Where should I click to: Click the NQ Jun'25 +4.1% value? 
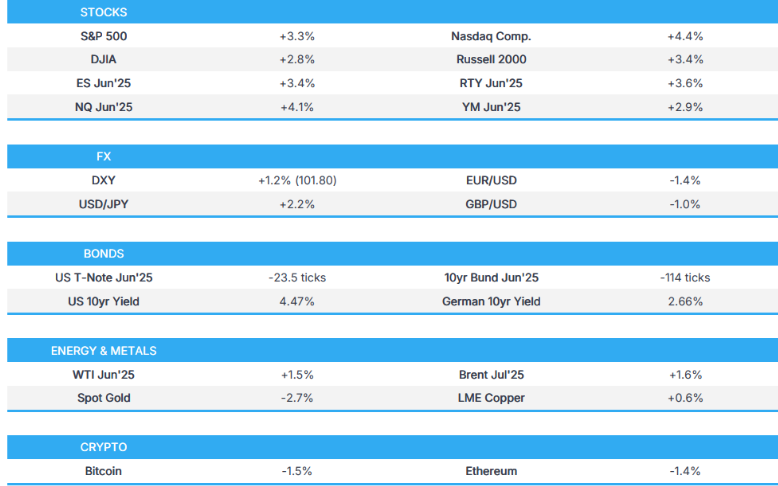tap(297, 107)
